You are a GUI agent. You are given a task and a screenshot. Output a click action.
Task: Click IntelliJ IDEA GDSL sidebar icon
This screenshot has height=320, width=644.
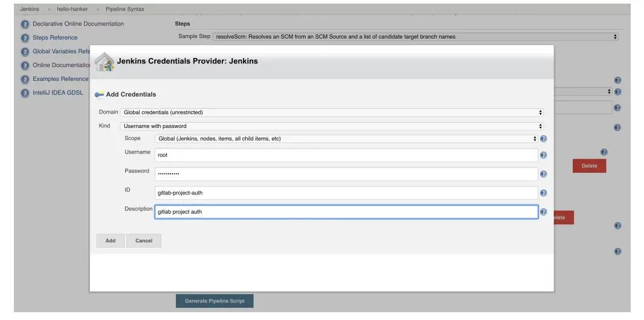tap(25, 93)
